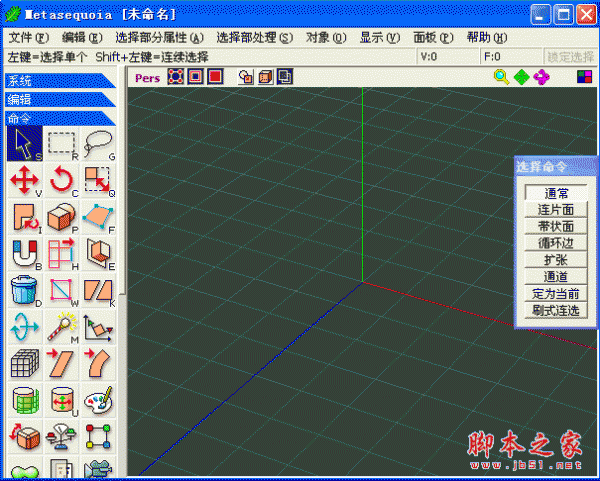Toggle vertex display in viewport toolbar
This screenshot has width=600, height=481.
click(176, 77)
